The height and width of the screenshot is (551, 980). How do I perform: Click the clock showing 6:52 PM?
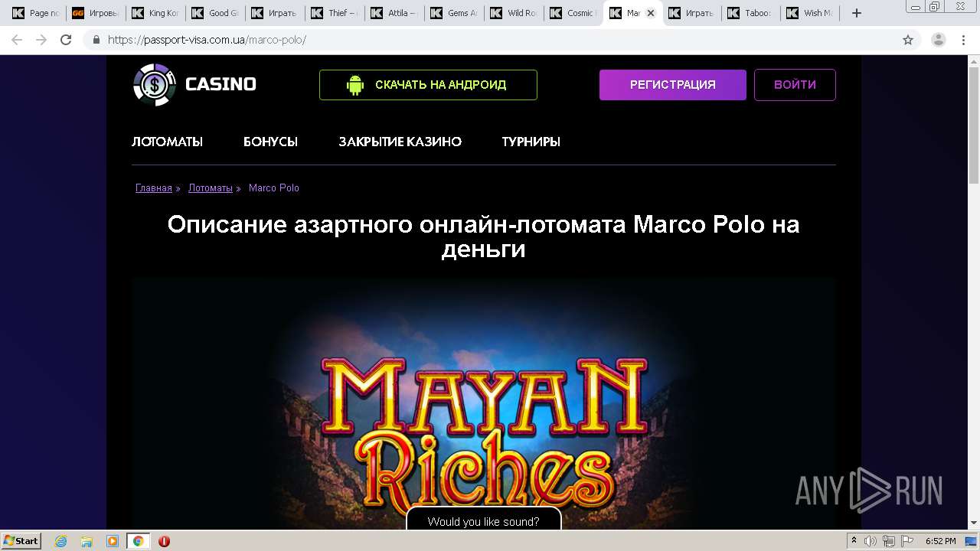pyautogui.click(x=941, y=541)
